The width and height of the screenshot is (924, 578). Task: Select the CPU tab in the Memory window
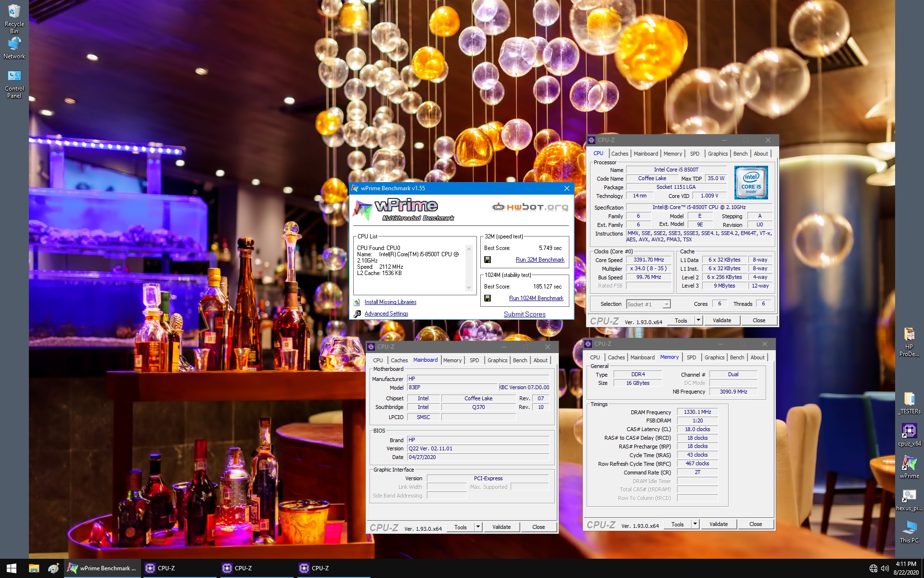coord(595,357)
